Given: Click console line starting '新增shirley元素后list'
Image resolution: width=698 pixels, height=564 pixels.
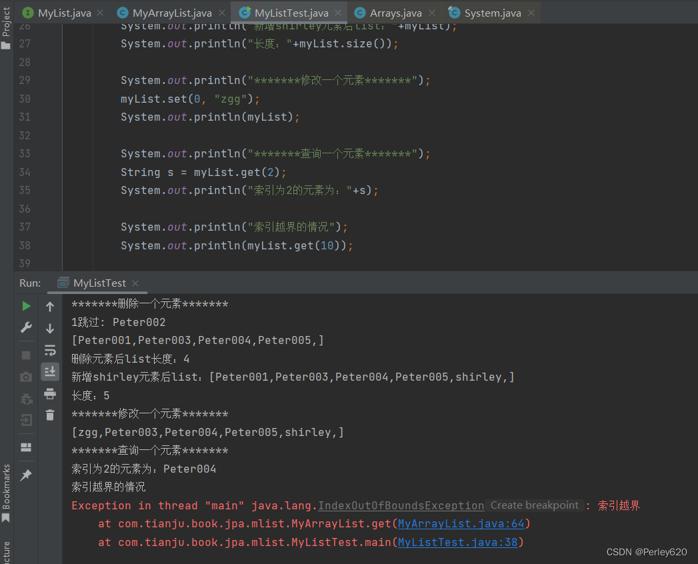Looking at the screenshot, I should [293, 377].
